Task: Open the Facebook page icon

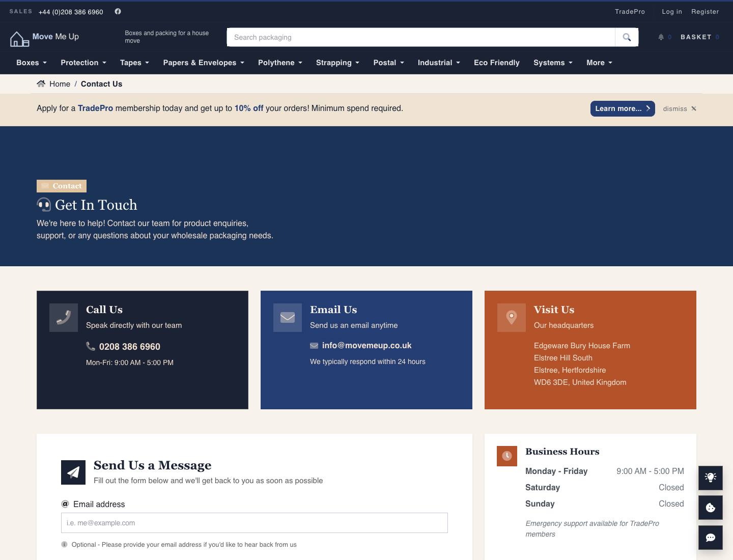Action: [118, 11]
